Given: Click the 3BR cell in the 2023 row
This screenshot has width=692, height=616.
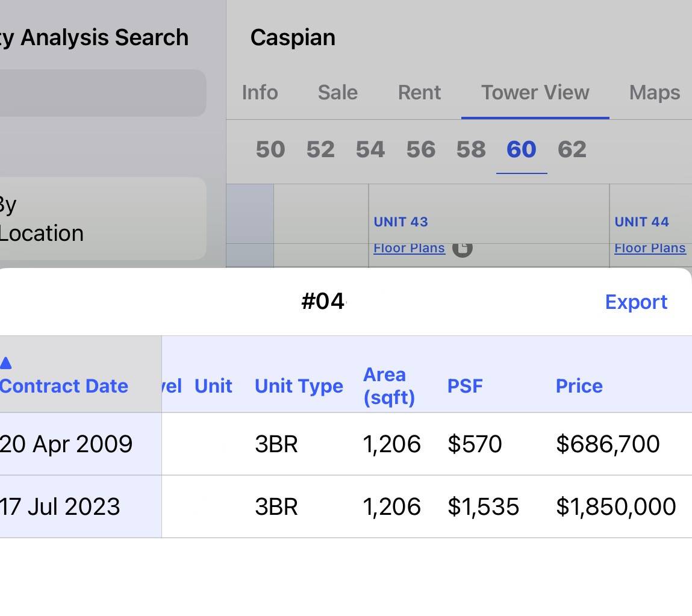Looking at the screenshot, I should pos(276,506).
